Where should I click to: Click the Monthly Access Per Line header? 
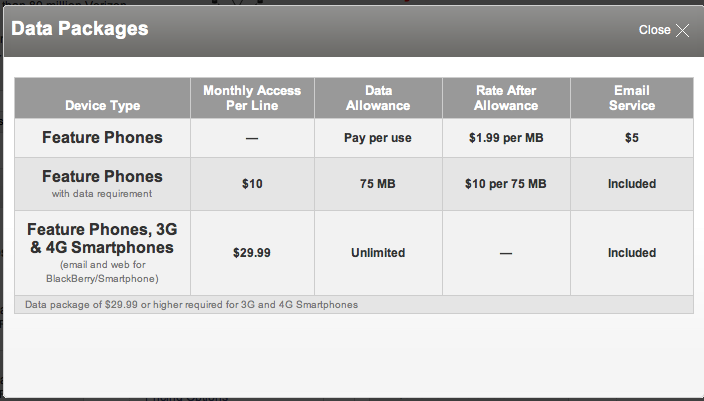pos(252,98)
